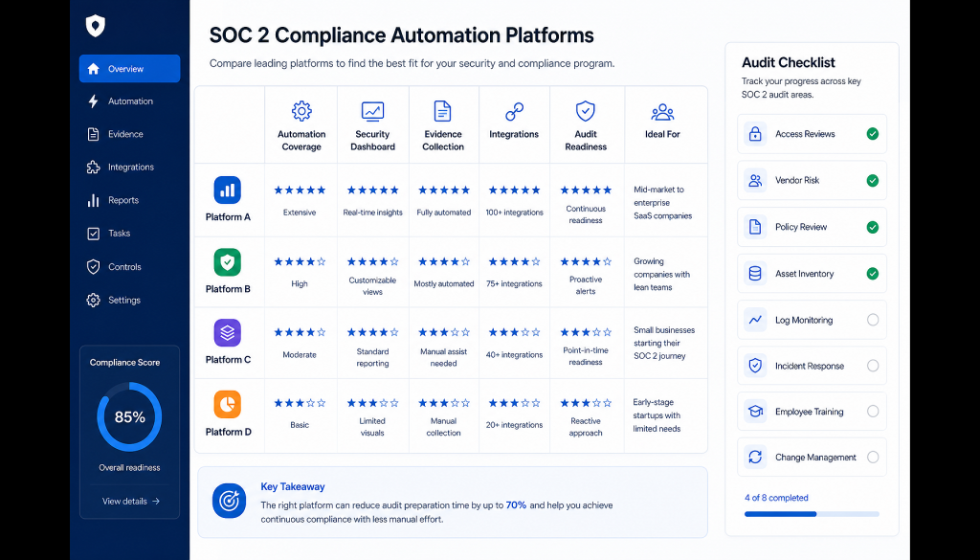Select the Platform A blue icon
Viewport: 980px width, 560px height.
click(x=228, y=190)
